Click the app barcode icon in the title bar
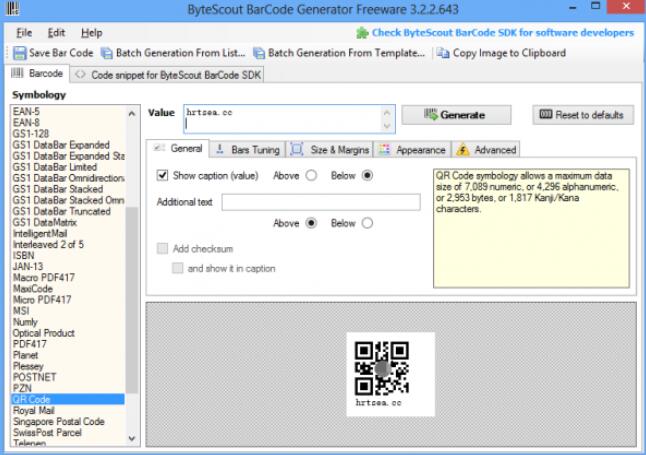 point(12,8)
